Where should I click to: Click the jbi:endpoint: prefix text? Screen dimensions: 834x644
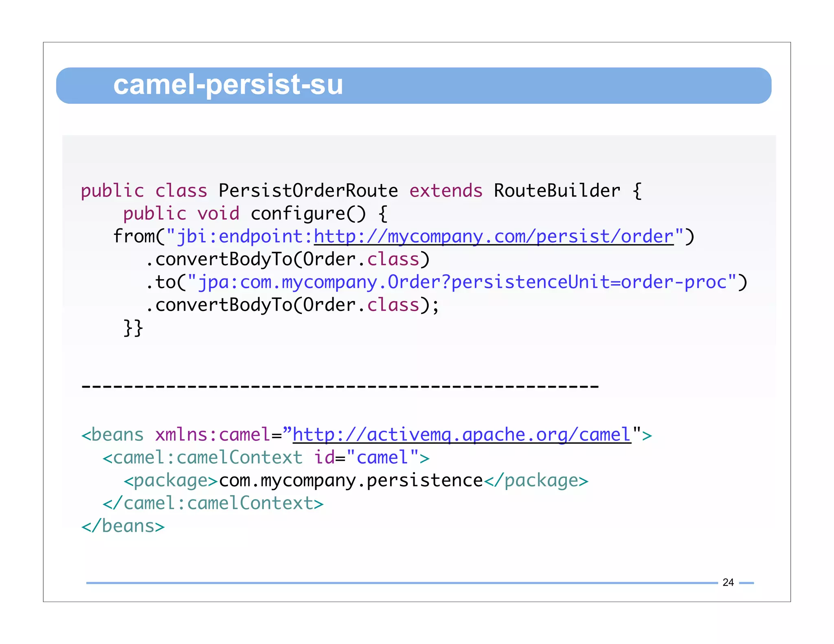(244, 237)
